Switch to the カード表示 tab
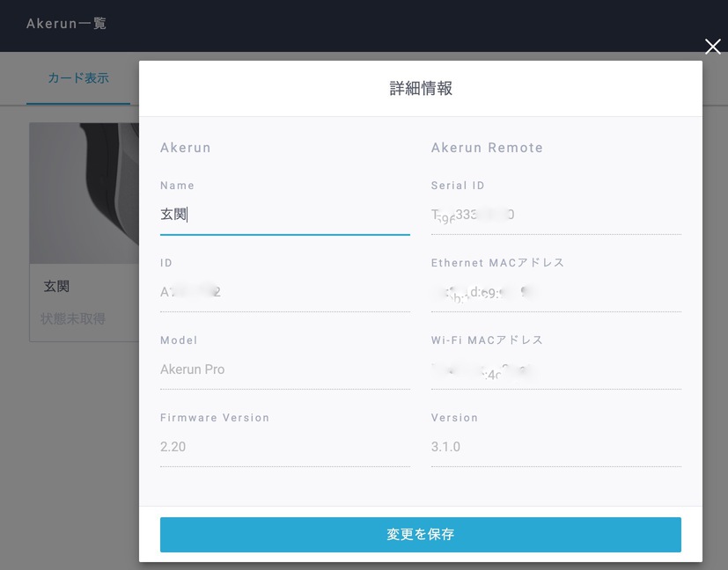Image resolution: width=728 pixels, height=570 pixels. point(78,78)
